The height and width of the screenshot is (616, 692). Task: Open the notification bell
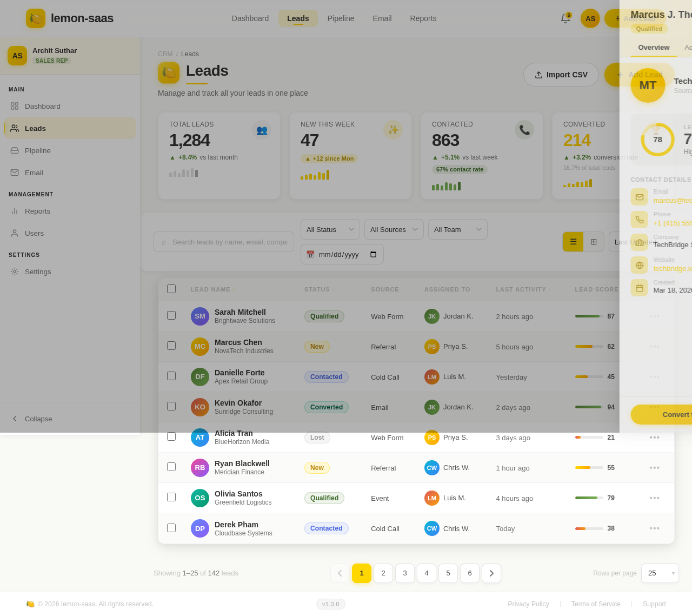click(565, 18)
